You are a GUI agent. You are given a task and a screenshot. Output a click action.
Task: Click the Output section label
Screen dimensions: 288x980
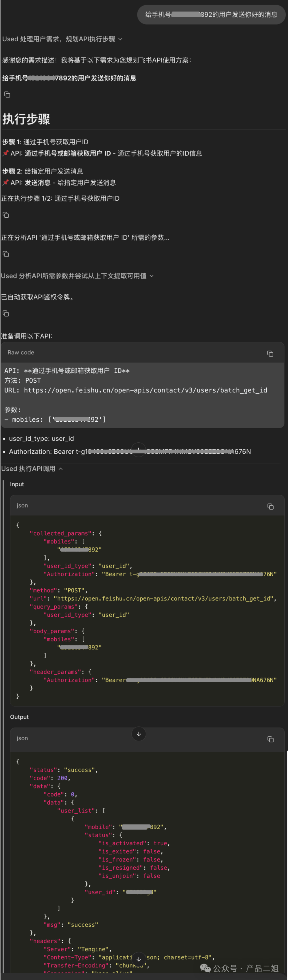pos(19,717)
